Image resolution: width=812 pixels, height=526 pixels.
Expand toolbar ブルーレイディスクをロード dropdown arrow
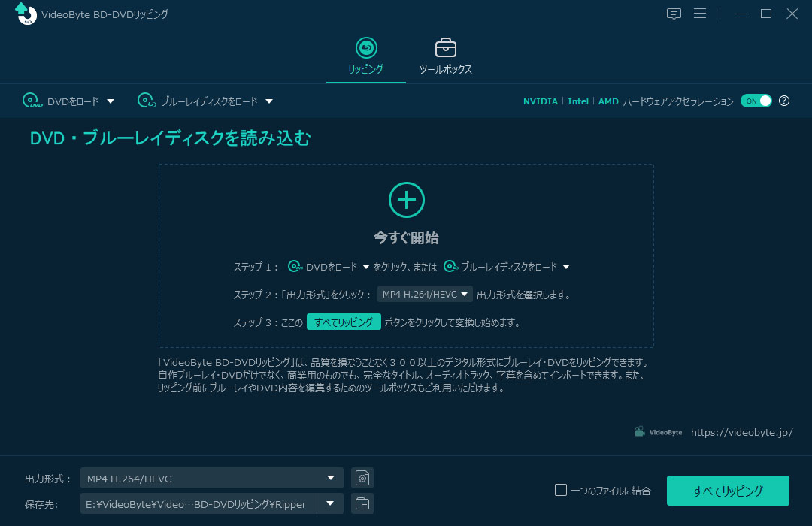tap(268, 101)
